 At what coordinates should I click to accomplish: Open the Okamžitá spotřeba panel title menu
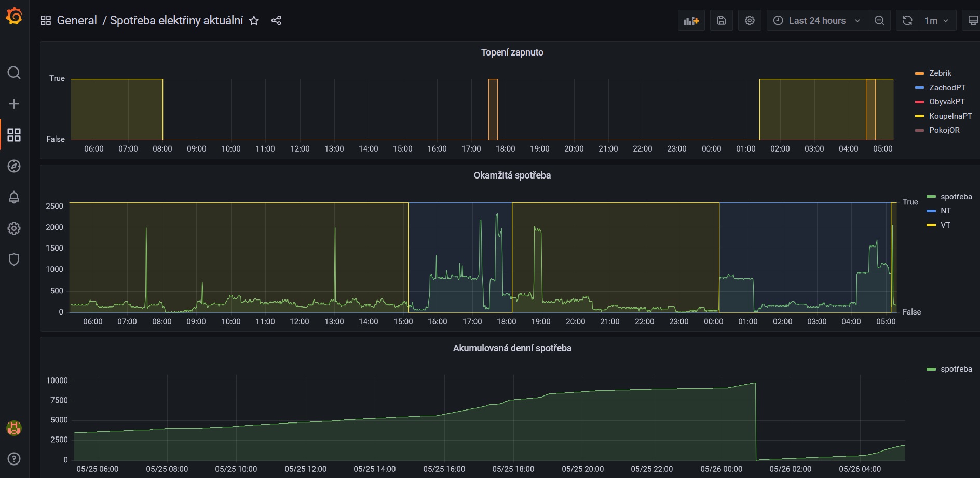[x=512, y=175]
